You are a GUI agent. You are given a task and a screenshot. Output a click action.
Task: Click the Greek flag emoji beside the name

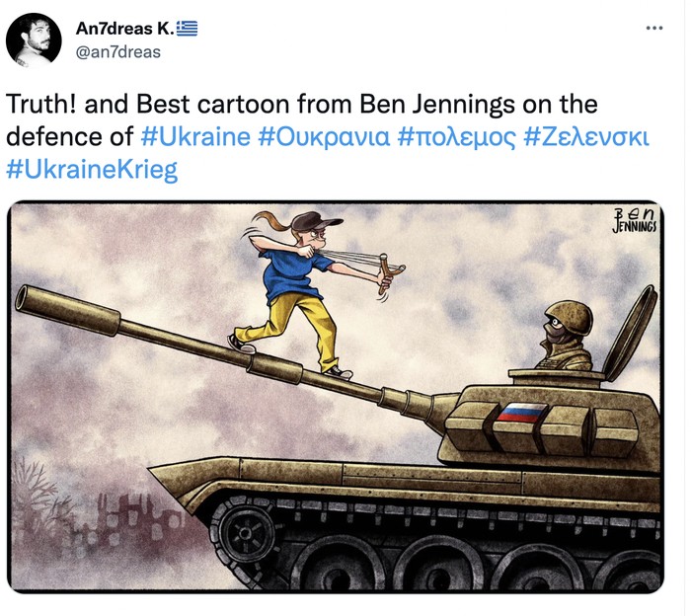188,29
